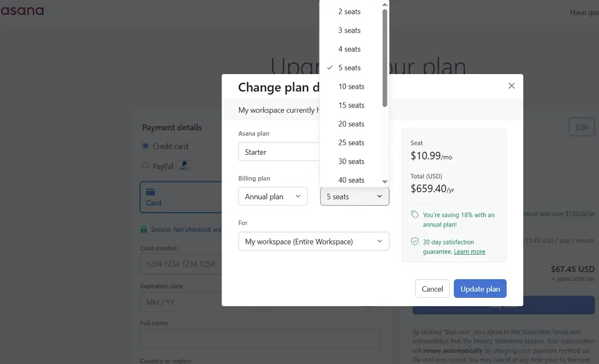Choose 10 seats from the list

(351, 87)
